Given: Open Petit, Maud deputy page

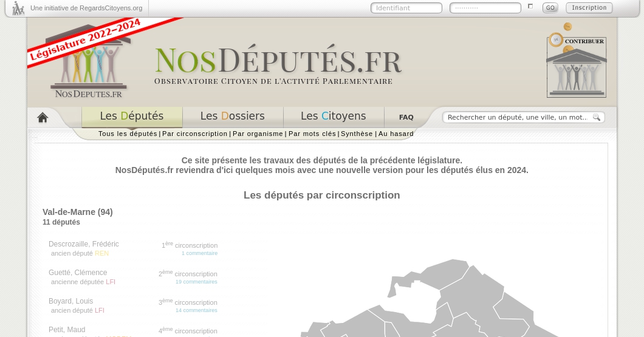Looking at the screenshot, I should [67, 330].
